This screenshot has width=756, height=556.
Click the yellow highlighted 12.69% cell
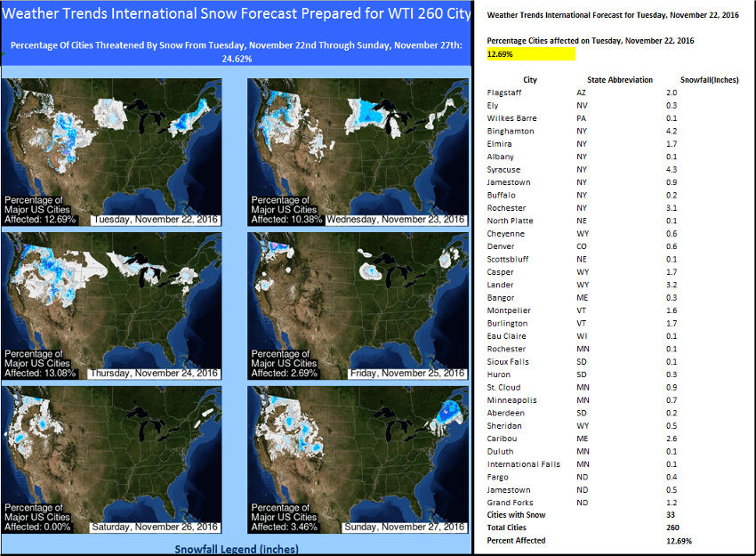point(531,54)
